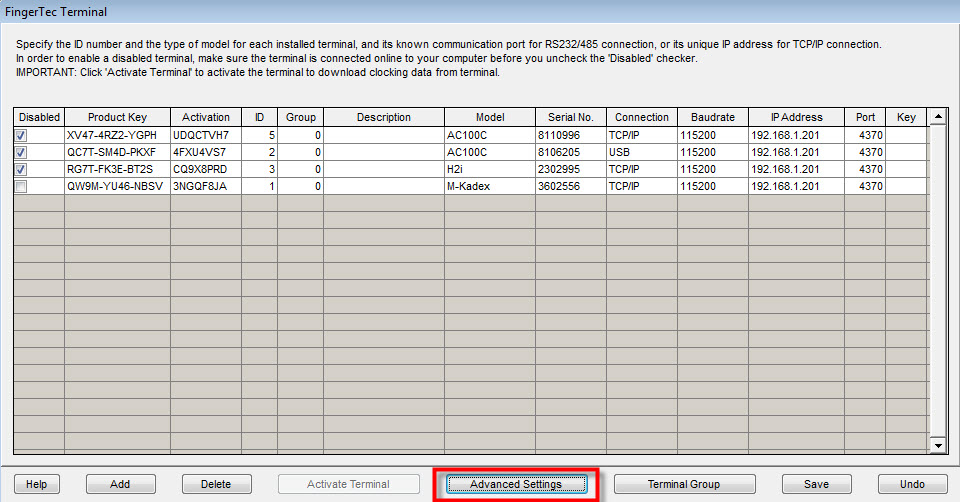Click the Undo button

tap(912, 484)
